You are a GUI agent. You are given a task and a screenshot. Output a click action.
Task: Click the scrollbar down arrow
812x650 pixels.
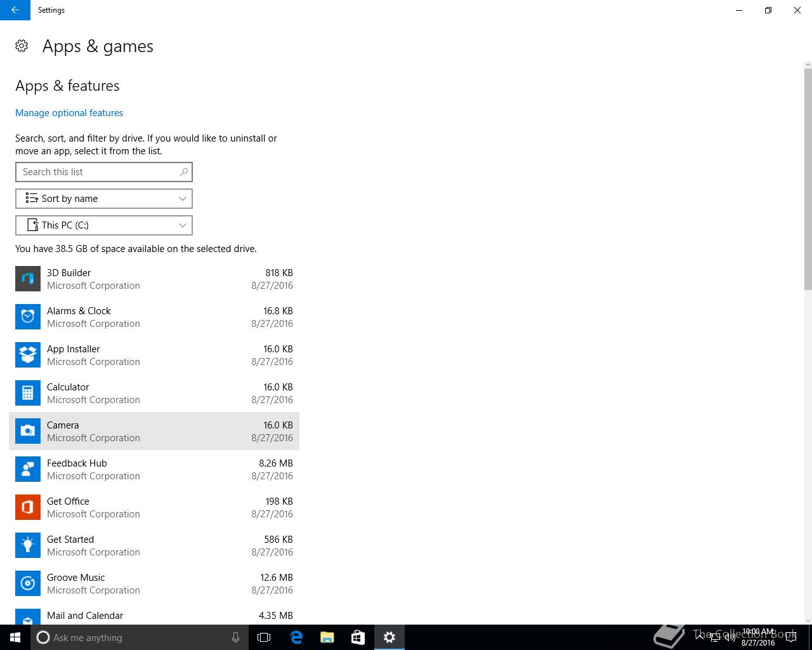[x=808, y=620]
